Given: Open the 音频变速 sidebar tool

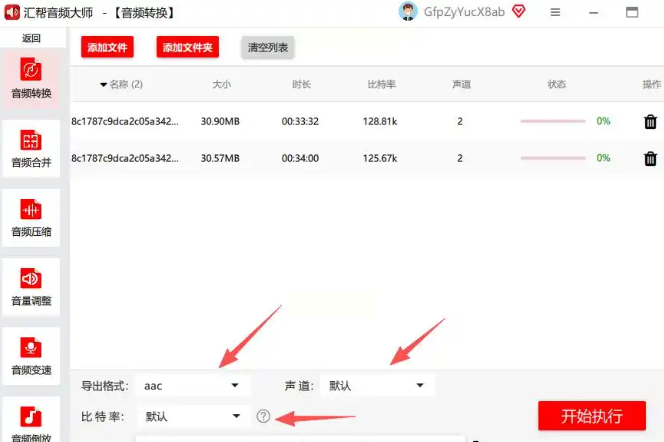Looking at the screenshot, I should coord(31,356).
